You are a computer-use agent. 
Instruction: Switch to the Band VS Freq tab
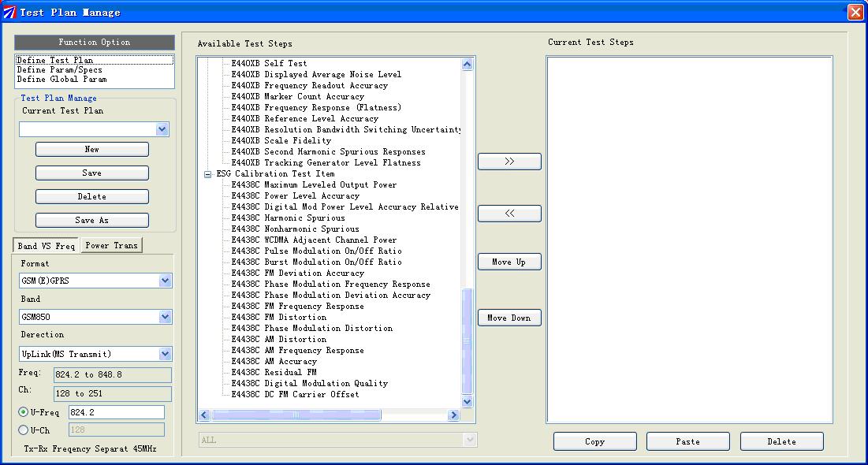46,246
